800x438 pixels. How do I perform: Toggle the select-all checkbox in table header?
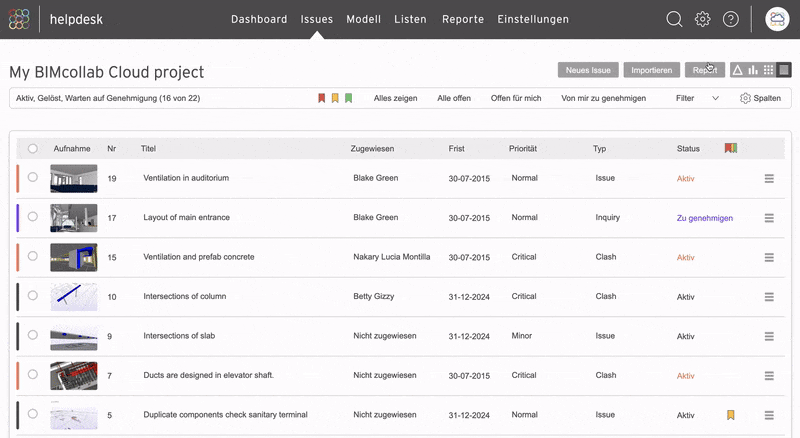click(x=33, y=148)
